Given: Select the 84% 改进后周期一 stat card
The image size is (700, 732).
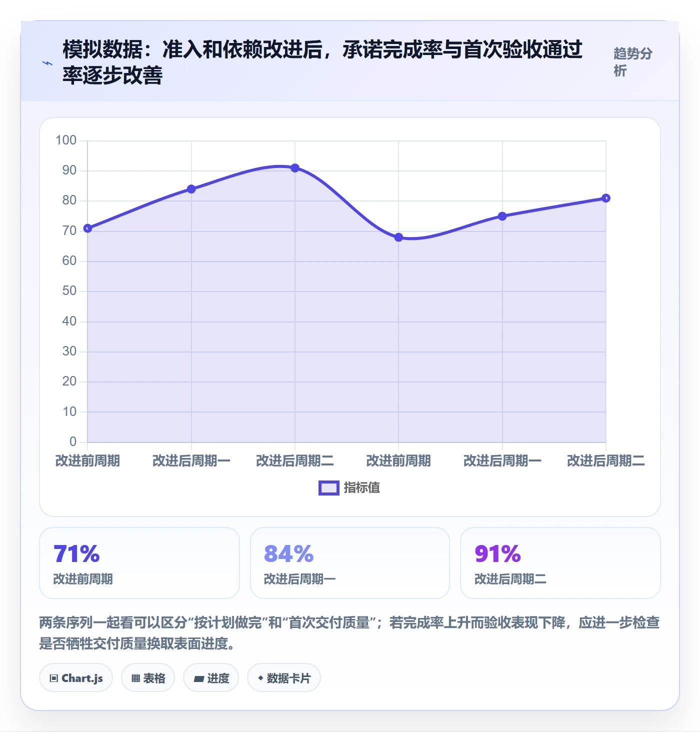Looking at the screenshot, I should click(350, 563).
